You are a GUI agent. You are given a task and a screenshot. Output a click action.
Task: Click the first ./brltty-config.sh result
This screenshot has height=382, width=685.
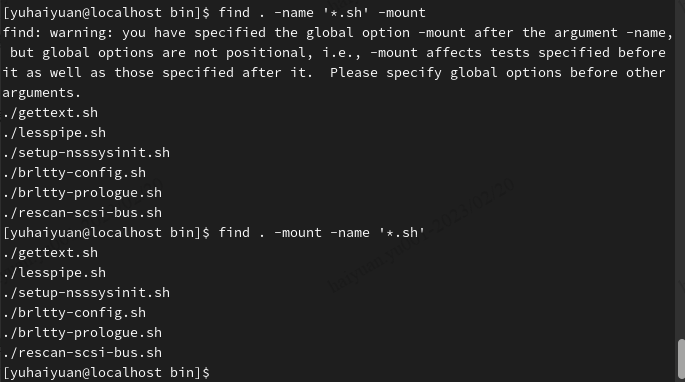tap(74, 173)
